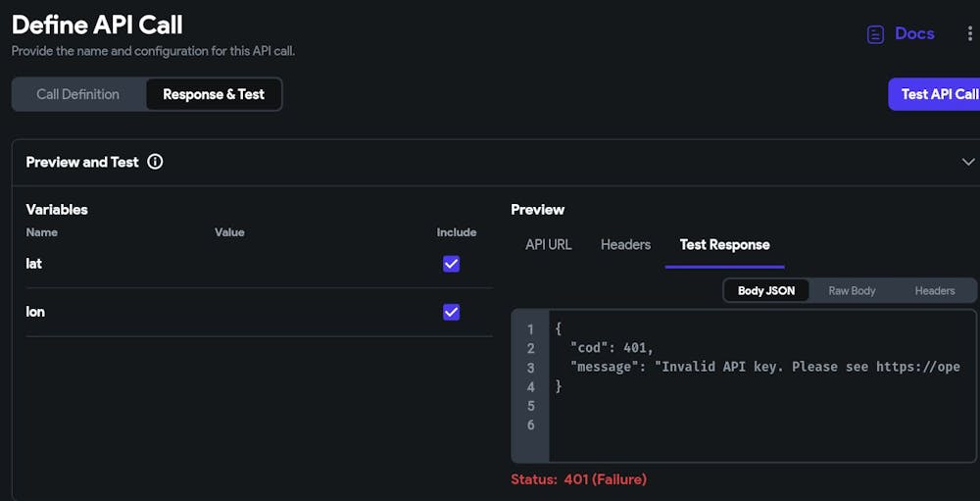Open the Docs link
Viewport: 980px width, 501px height.
point(914,34)
